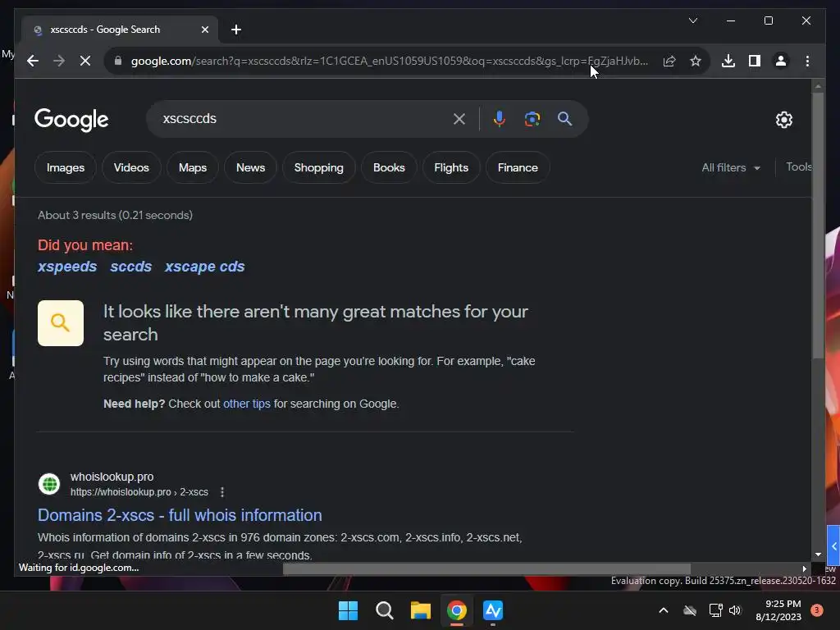
Task: Open the tab search dropdown chevron
Action: point(692,21)
